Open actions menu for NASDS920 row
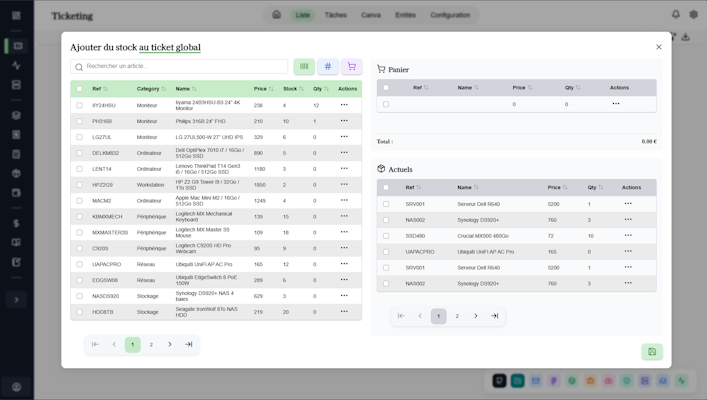 (344, 296)
